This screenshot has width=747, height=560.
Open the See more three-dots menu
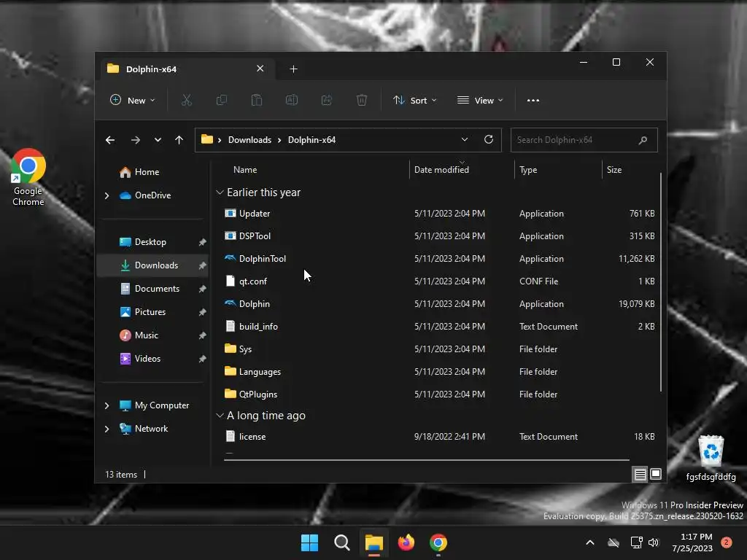coord(533,100)
